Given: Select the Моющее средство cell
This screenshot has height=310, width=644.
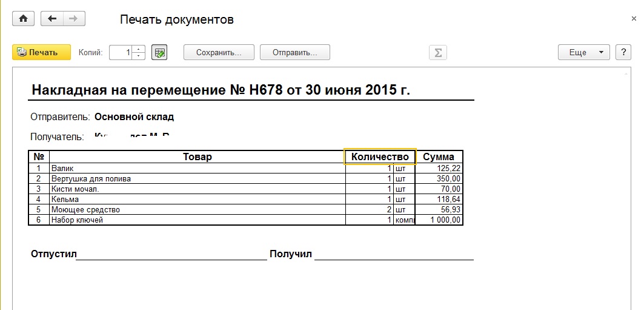Looking at the screenshot, I should pyautogui.click(x=197, y=209).
